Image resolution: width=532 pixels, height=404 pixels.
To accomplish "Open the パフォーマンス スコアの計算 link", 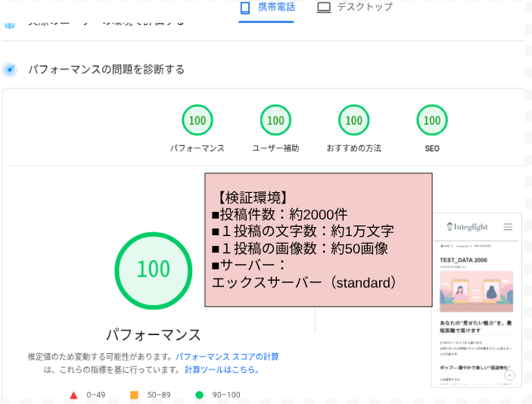I will coord(227,356).
